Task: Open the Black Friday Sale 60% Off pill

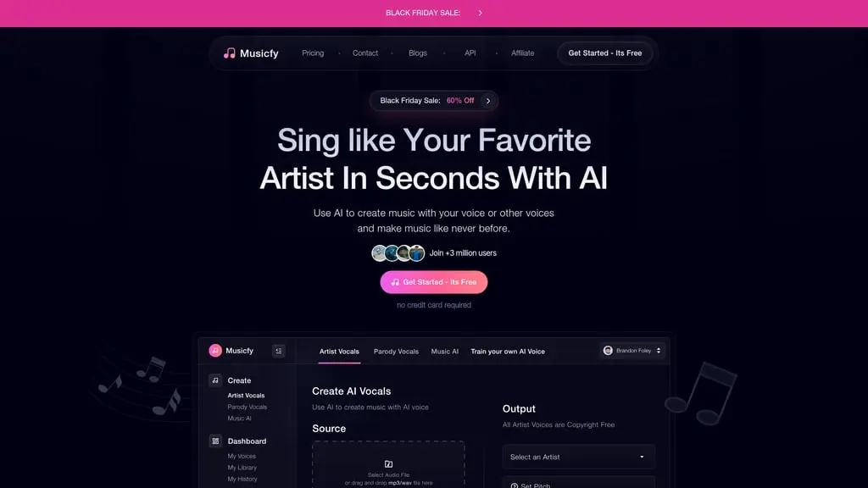Action: [434, 101]
